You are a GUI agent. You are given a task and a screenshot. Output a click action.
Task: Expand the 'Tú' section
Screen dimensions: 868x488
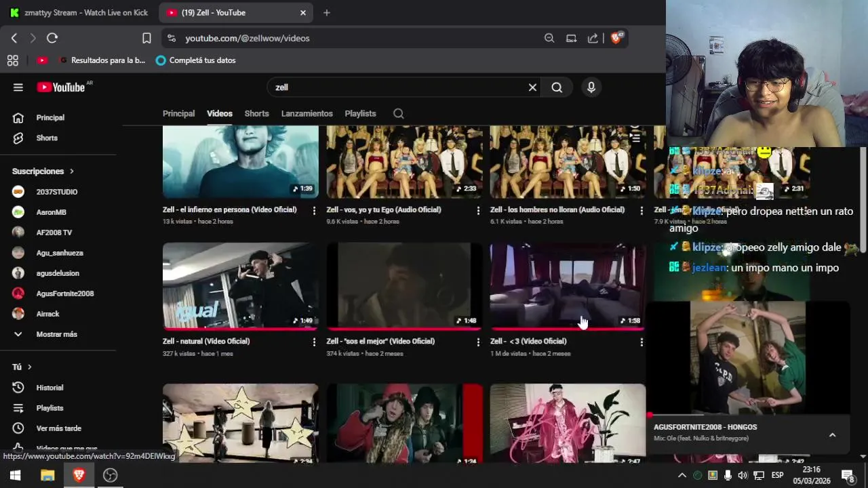(x=22, y=367)
